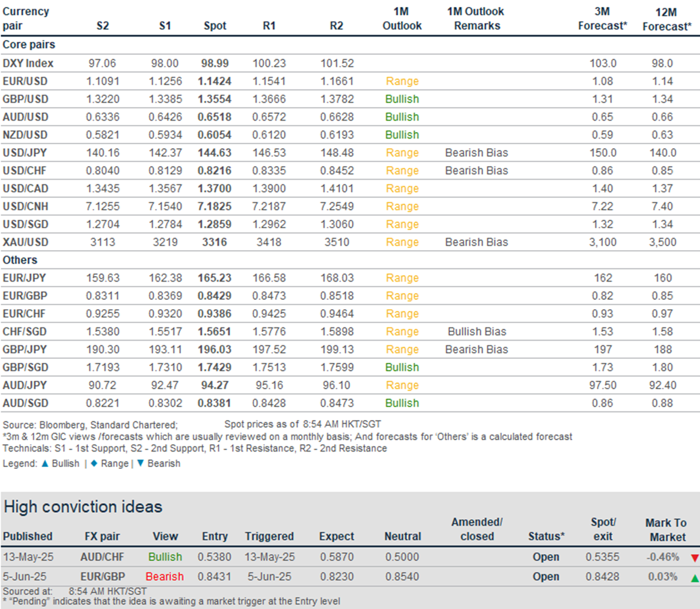This screenshot has height=609, width=700.
Task: Click the Open status of AUD/CHF idea
Action: click(545, 557)
